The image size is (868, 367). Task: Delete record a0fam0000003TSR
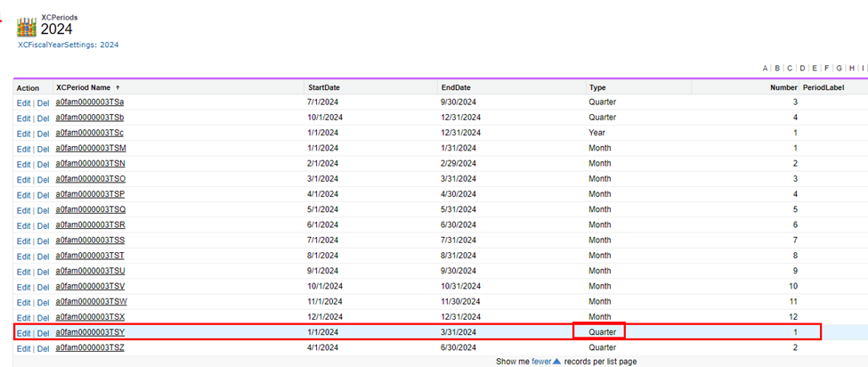[x=44, y=226]
